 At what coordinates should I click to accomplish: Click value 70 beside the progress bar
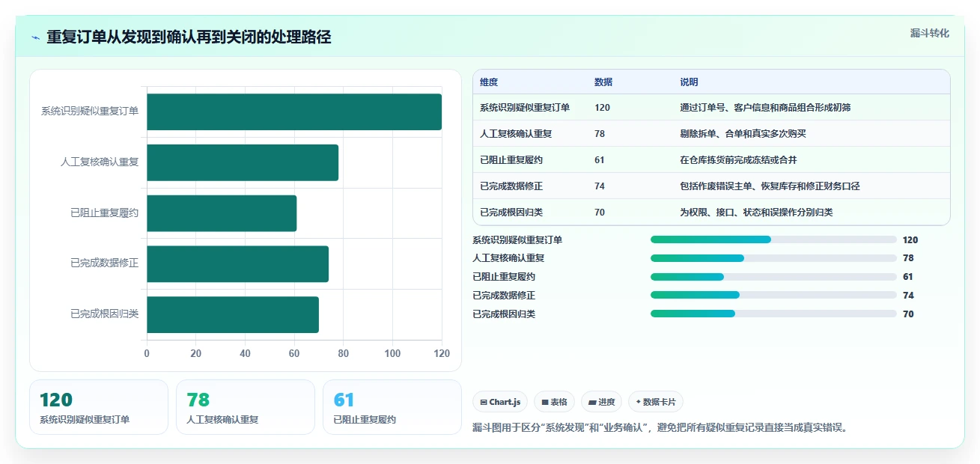point(908,314)
